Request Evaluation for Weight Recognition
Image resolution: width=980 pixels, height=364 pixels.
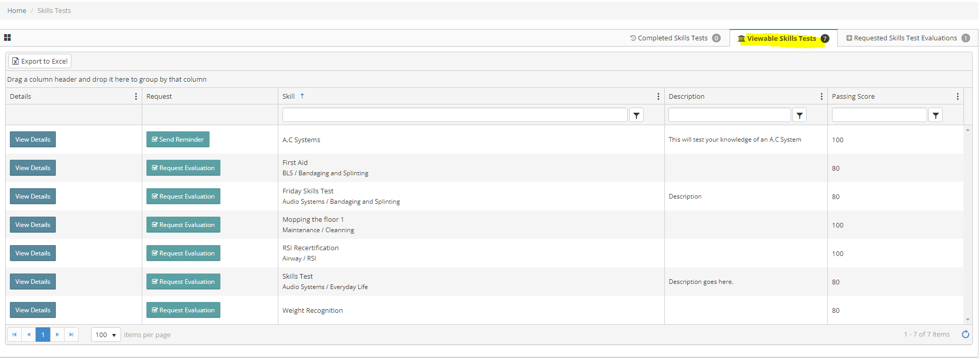pos(183,310)
